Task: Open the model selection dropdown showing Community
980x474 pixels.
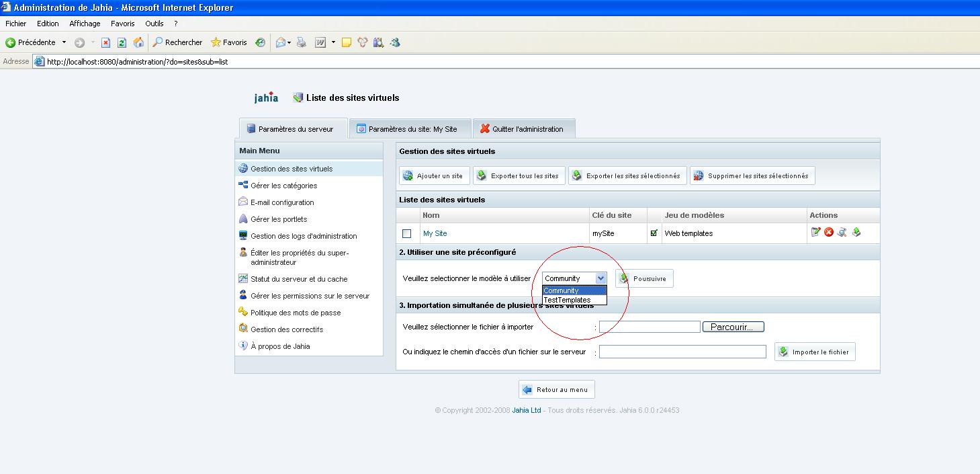Action: tap(574, 278)
